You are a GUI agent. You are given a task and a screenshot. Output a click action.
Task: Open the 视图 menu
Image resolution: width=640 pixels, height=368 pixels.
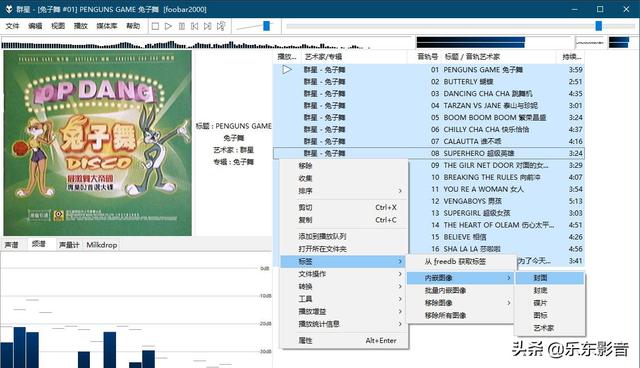click(x=58, y=26)
